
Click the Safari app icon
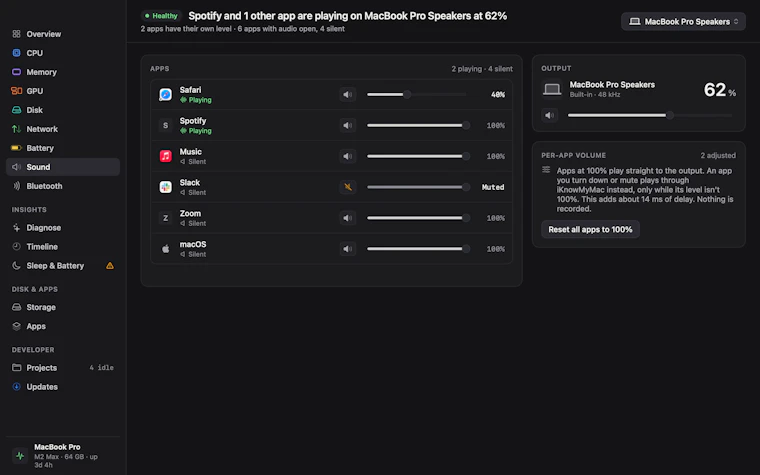pos(165,95)
